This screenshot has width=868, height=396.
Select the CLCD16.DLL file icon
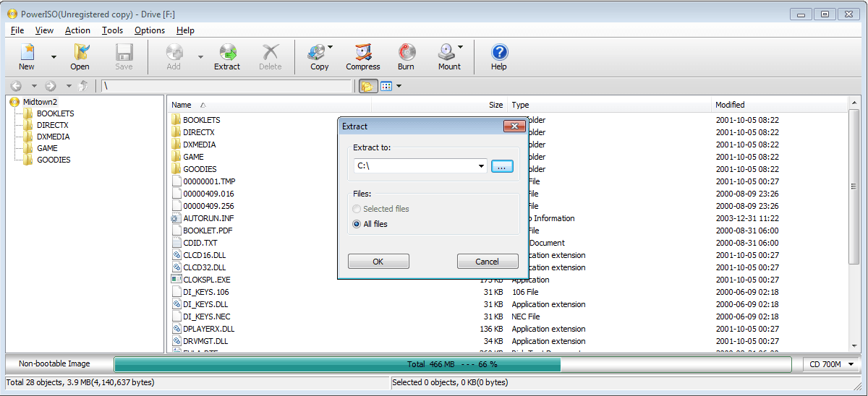point(176,255)
